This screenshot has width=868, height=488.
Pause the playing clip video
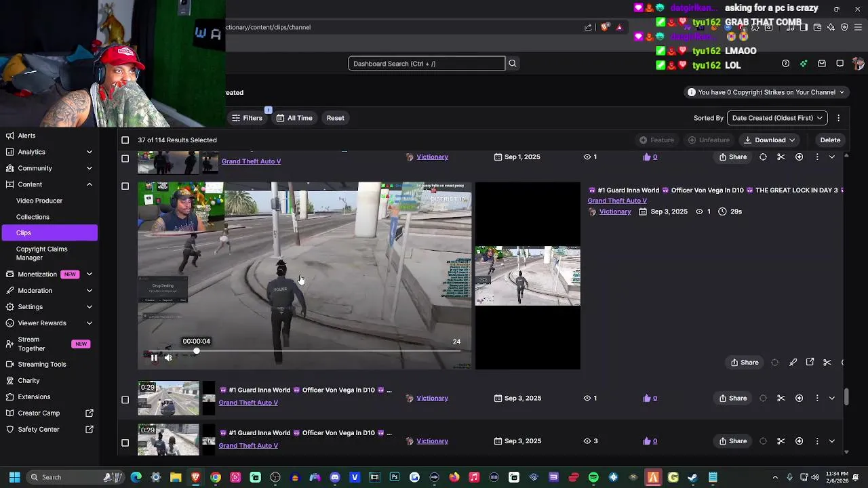(154, 358)
